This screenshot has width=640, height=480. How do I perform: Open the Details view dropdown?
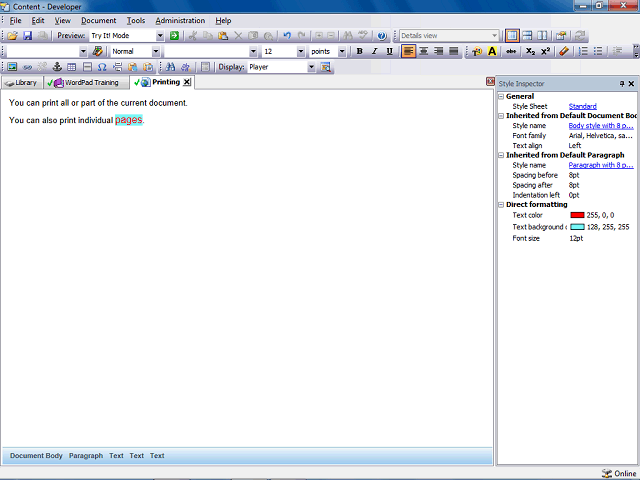494,36
